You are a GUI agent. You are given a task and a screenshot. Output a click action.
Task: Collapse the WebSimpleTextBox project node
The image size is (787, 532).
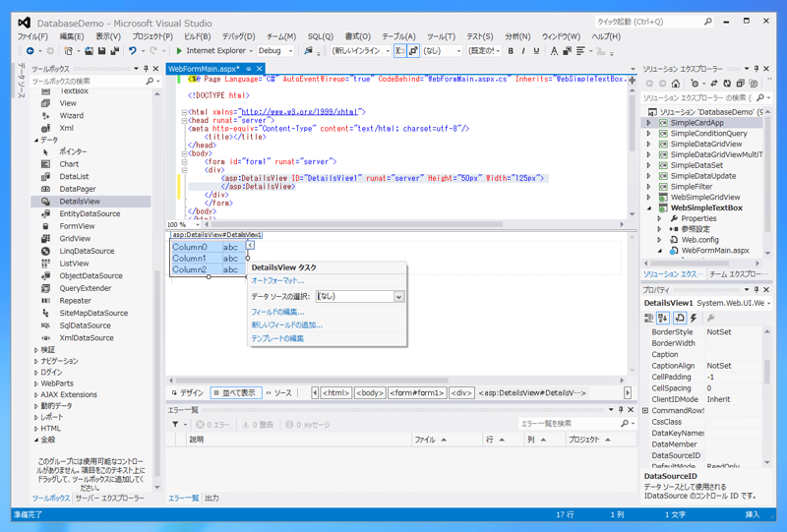point(648,207)
